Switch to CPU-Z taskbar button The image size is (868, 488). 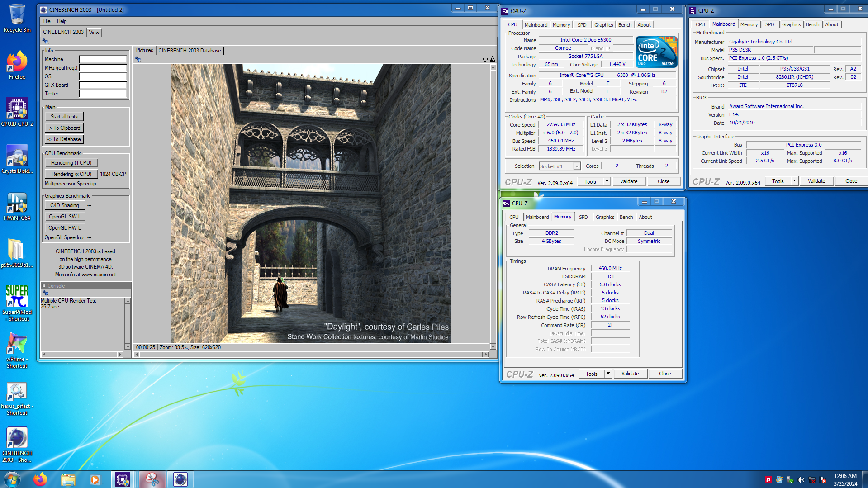(123, 479)
